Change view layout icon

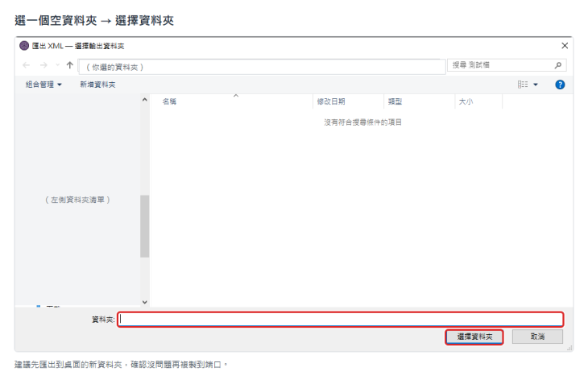coord(523,85)
